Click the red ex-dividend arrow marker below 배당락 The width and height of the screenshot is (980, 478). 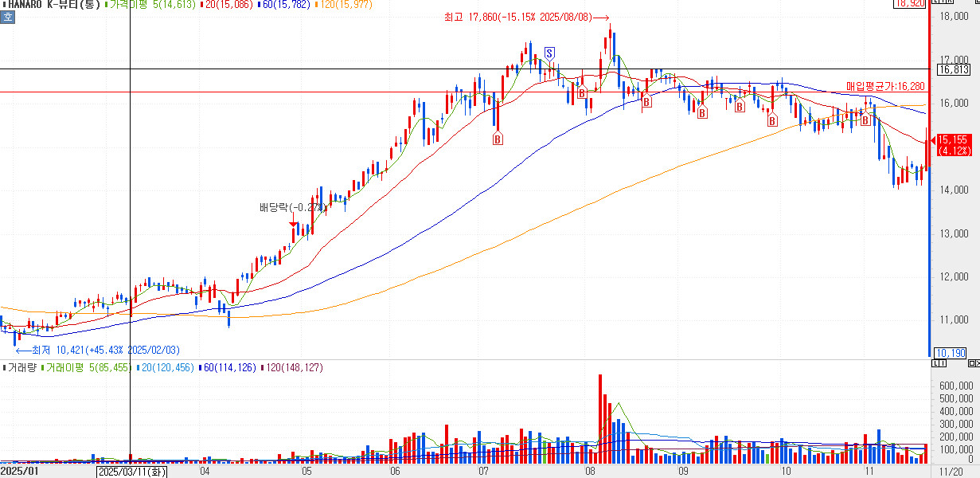click(x=294, y=224)
